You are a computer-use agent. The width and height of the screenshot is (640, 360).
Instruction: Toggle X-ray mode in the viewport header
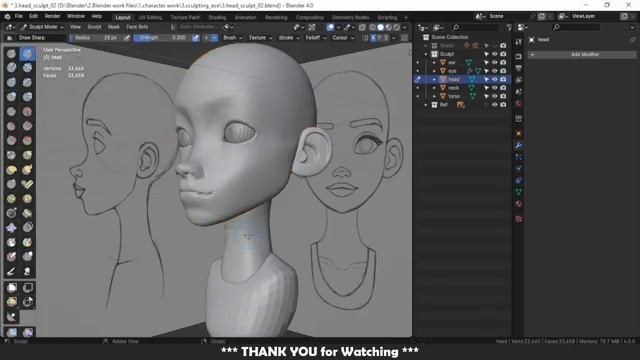pos(362,27)
